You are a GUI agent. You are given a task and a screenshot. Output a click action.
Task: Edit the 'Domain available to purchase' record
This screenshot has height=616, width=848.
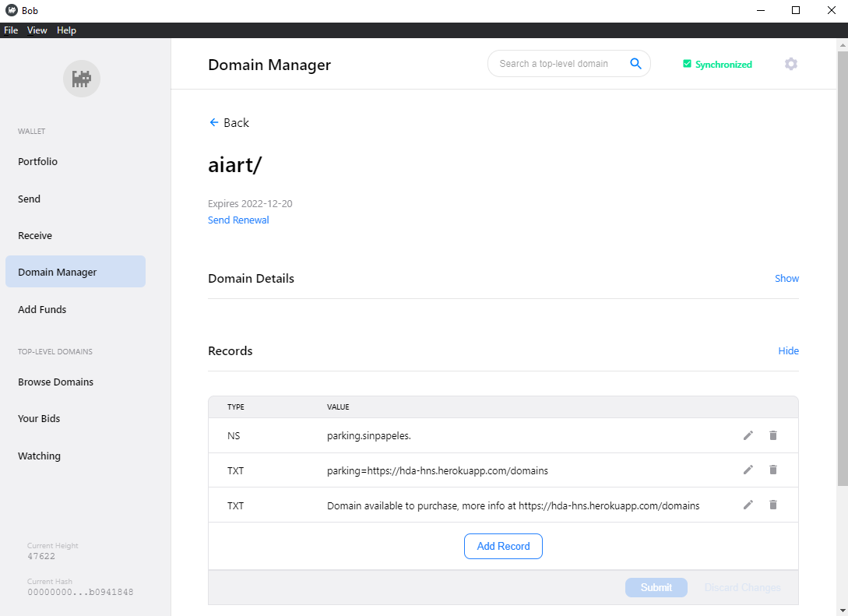pos(748,505)
